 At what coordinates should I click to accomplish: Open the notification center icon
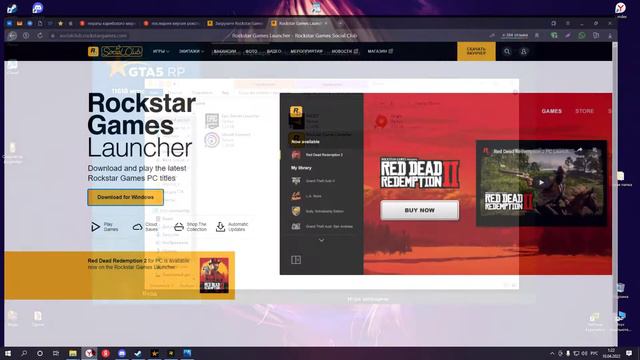[629, 353]
